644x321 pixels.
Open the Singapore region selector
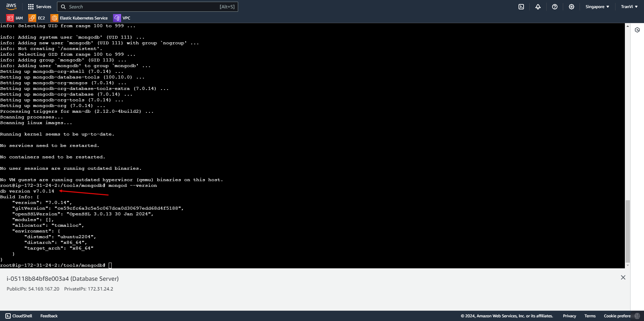point(597,7)
